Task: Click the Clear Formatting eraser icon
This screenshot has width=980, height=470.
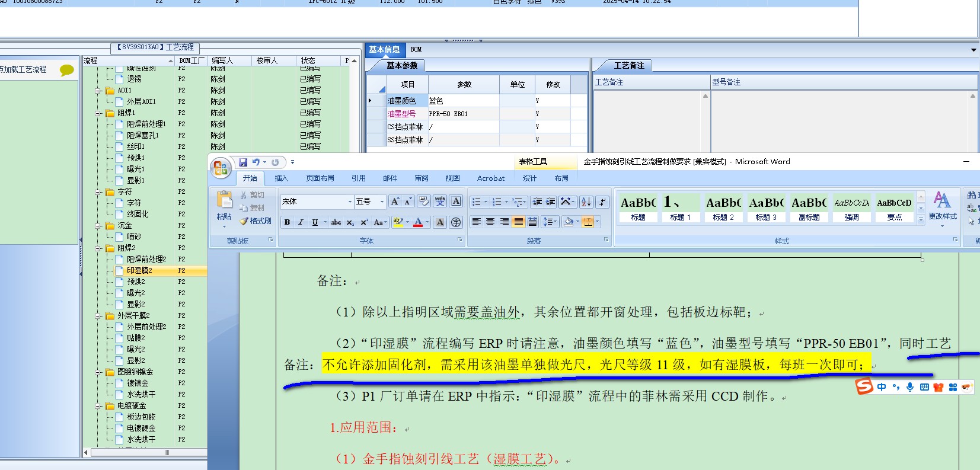Action: tap(424, 202)
